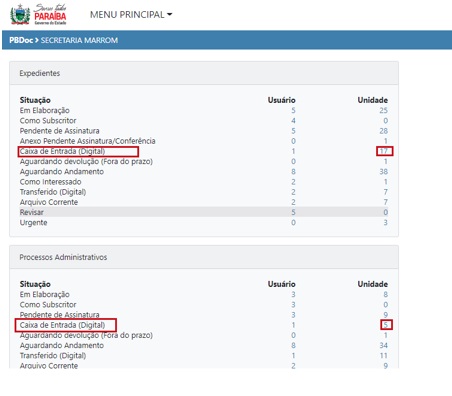Click the Como Interessado row label
Image resolution: width=452 pixels, height=396 pixels.
(50, 182)
